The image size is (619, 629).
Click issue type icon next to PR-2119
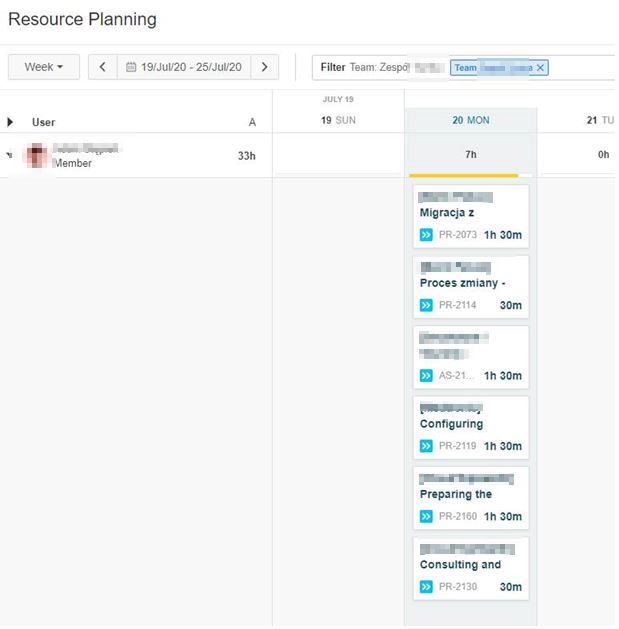point(427,446)
